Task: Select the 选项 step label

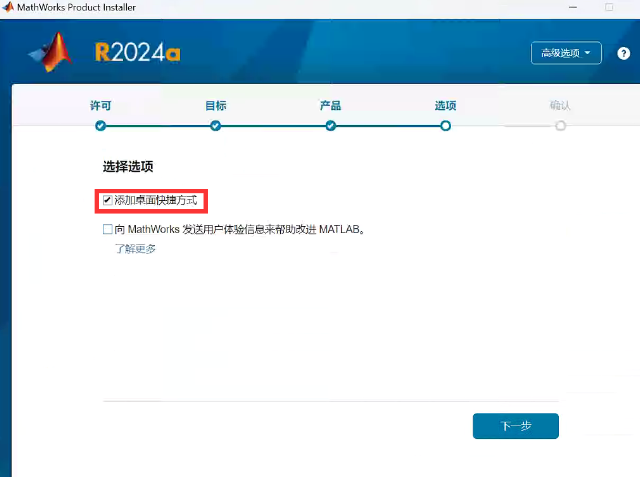Action: [x=445, y=105]
